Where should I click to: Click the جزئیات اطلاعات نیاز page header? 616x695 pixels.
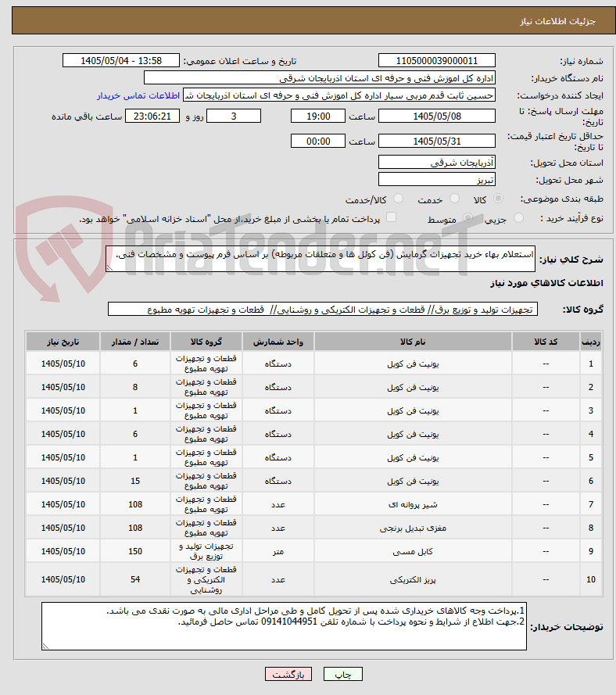[557, 21]
